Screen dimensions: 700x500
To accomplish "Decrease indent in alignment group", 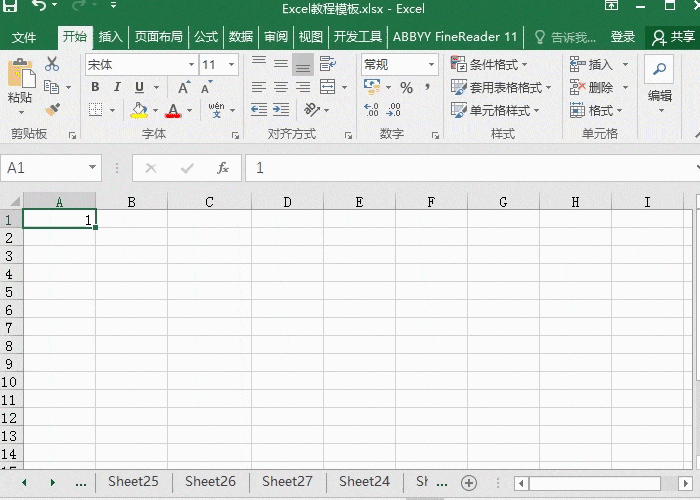I will (x=259, y=109).
